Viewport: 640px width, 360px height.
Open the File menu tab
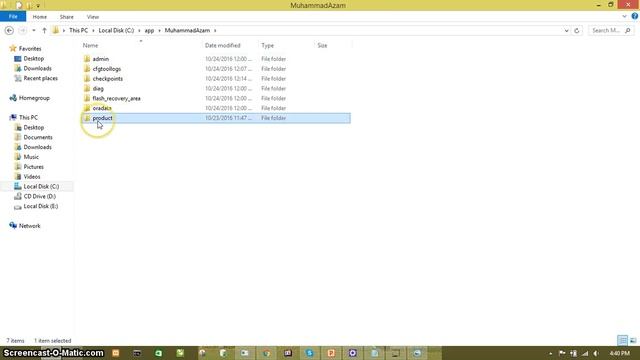(13, 17)
